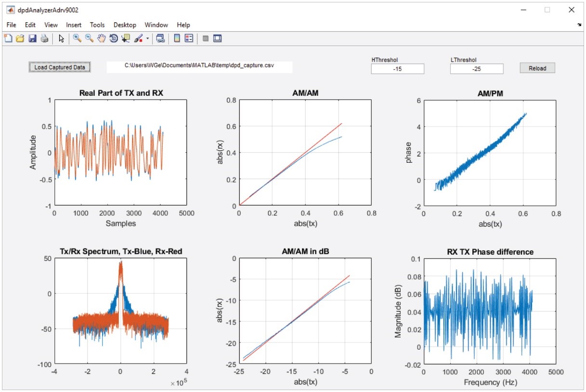The width and height of the screenshot is (586, 392).
Task: Activate the Zoom Out magnifier tool
Action: point(89,39)
